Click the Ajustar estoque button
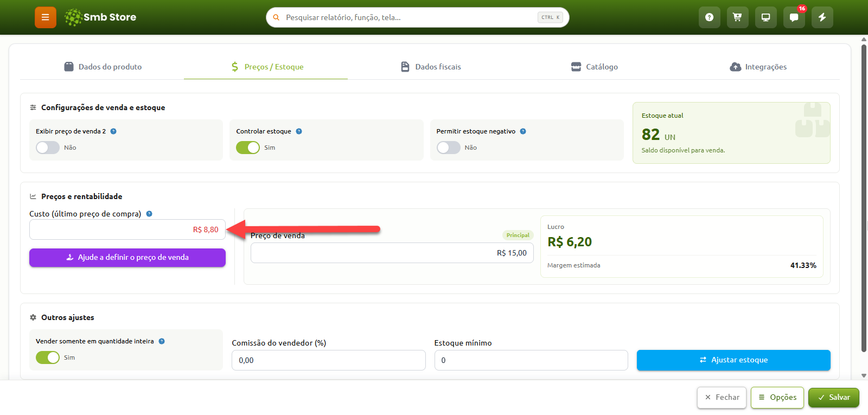Viewport: 868px width, 415px height. (x=733, y=360)
